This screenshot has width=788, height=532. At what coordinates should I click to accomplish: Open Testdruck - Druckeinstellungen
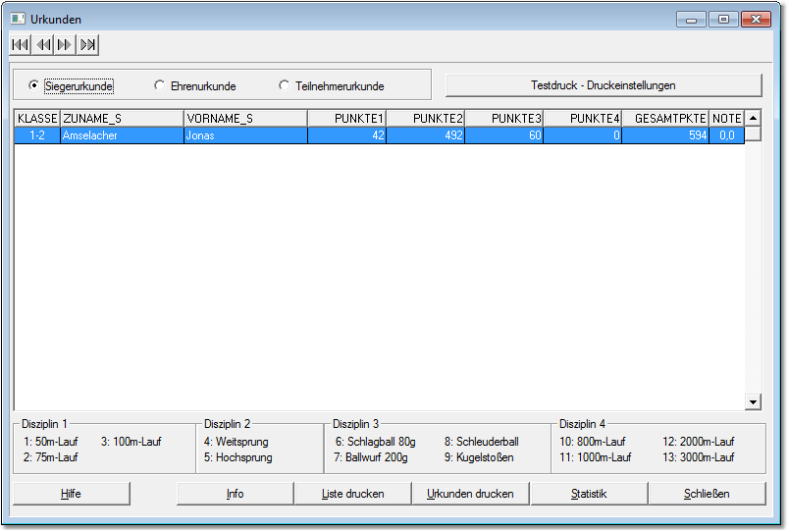(x=603, y=85)
